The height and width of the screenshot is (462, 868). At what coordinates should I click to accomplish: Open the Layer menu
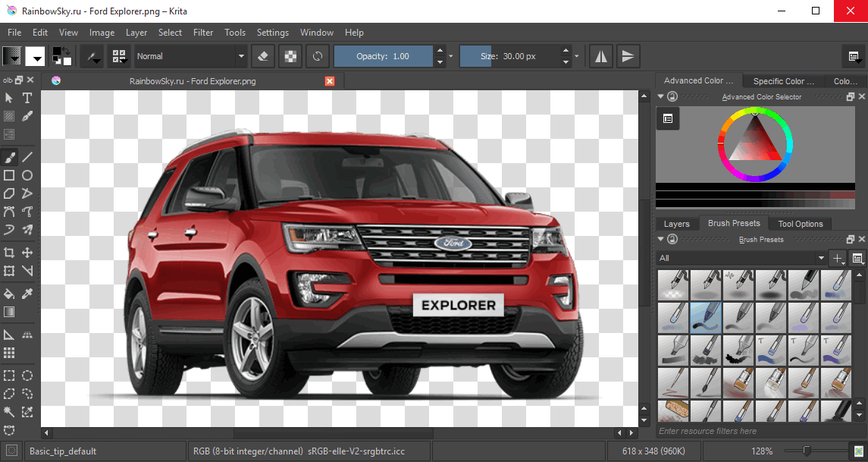point(136,32)
